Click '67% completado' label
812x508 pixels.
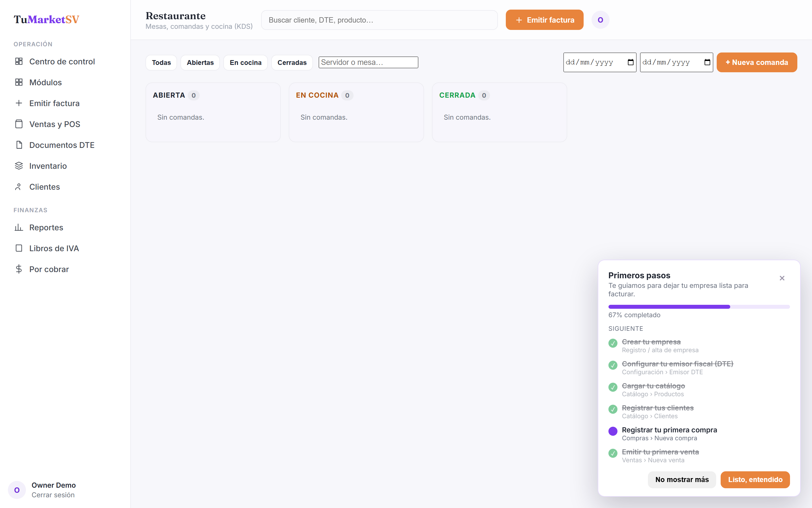(x=634, y=315)
